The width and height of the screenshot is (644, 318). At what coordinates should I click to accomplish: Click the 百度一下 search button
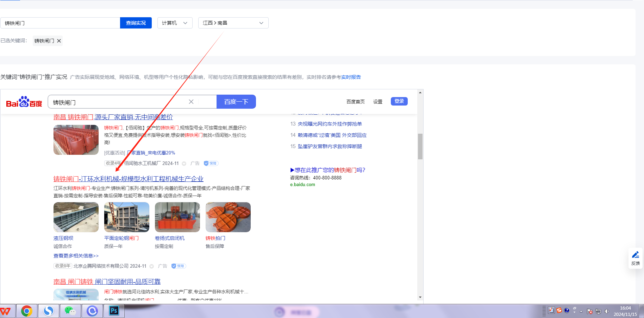(236, 102)
